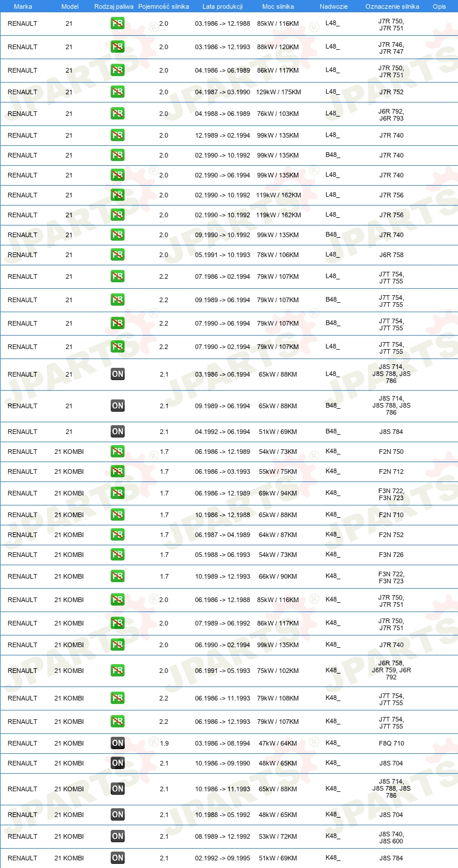Select engine code F2N 750 cell
The image size is (458, 868).
[x=391, y=452]
